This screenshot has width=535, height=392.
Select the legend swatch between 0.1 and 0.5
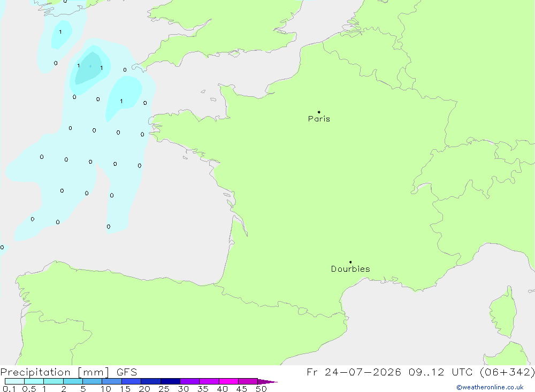pyautogui.click(x=14, y=381)
